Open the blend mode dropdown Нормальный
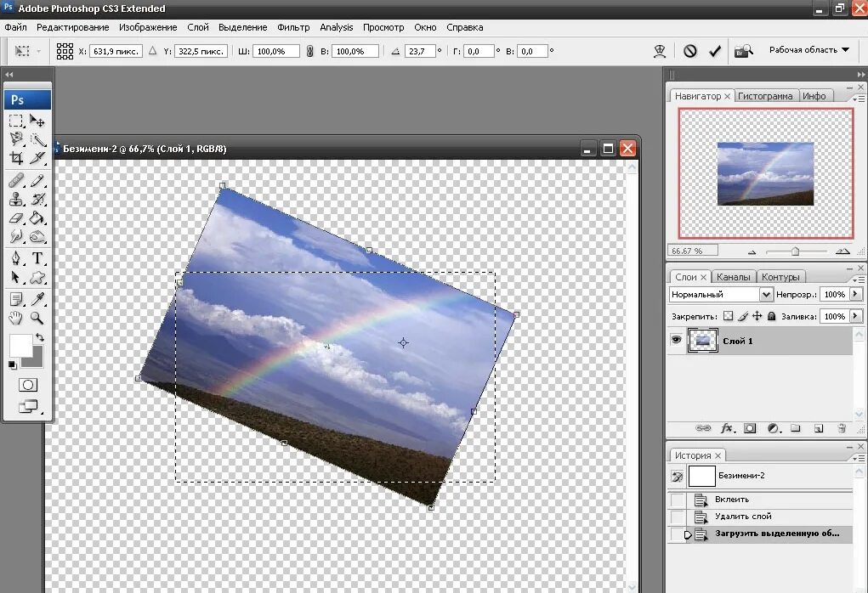Screen dimensions: 868x593 pyautogui.click(x=721, y=294)
